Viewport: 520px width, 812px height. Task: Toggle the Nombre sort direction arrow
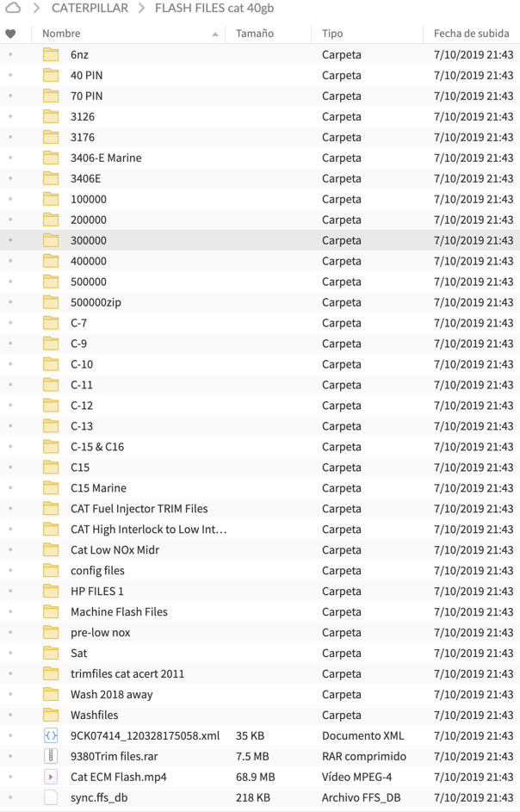[x=215, y=34]
